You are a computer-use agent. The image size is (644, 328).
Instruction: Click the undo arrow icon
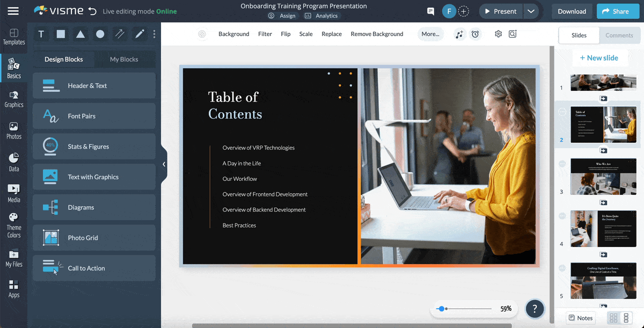92,11
